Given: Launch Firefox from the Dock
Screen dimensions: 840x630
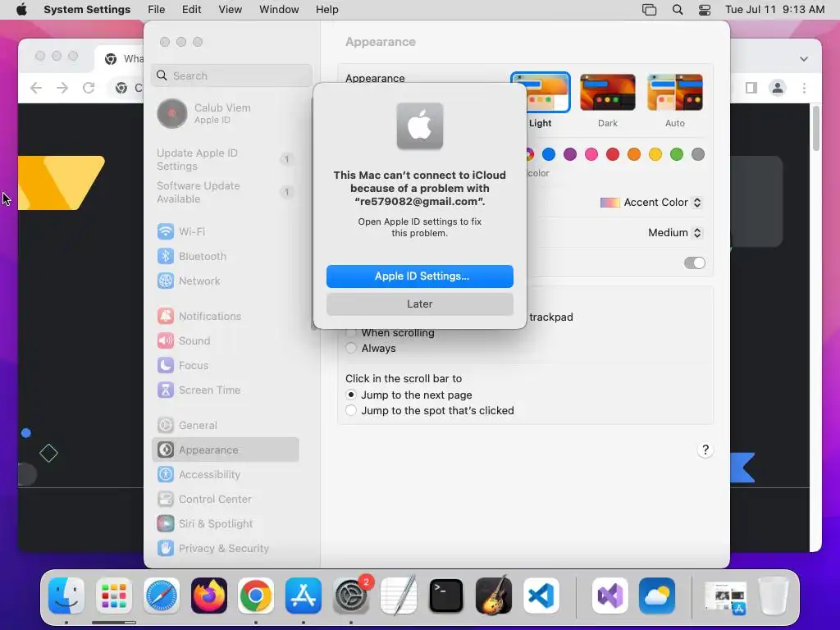Looking at the screenshot, I should click(x=209, y=596).
